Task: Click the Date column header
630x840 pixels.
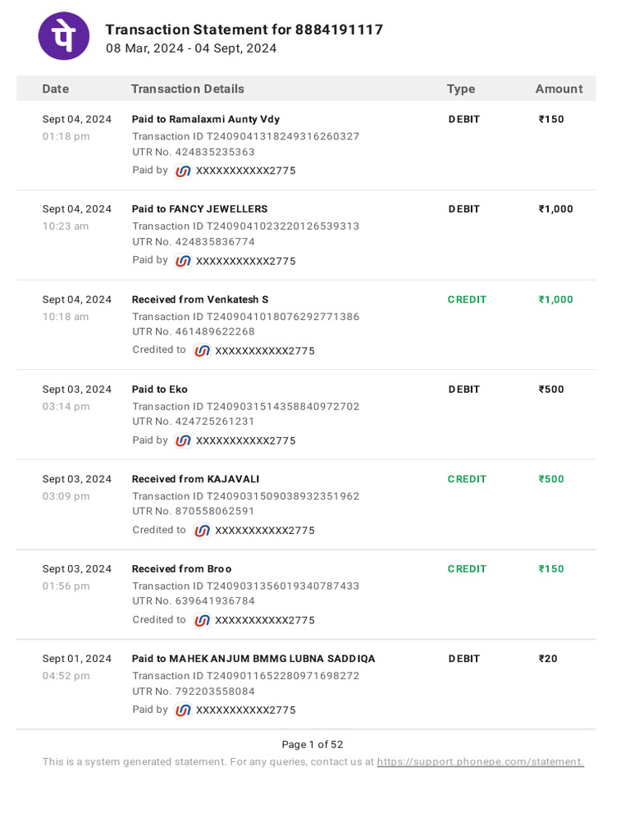Action: [x=56, y=89]
